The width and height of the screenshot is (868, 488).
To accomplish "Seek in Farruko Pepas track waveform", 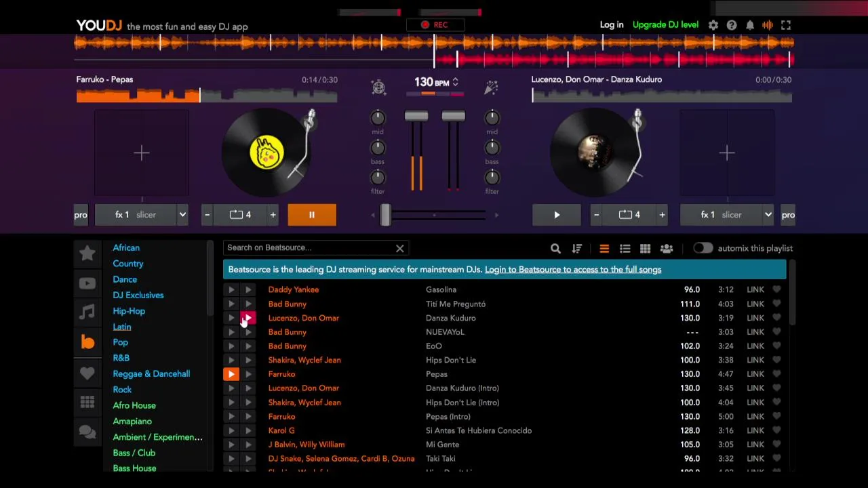I will [x=207, y=96].
